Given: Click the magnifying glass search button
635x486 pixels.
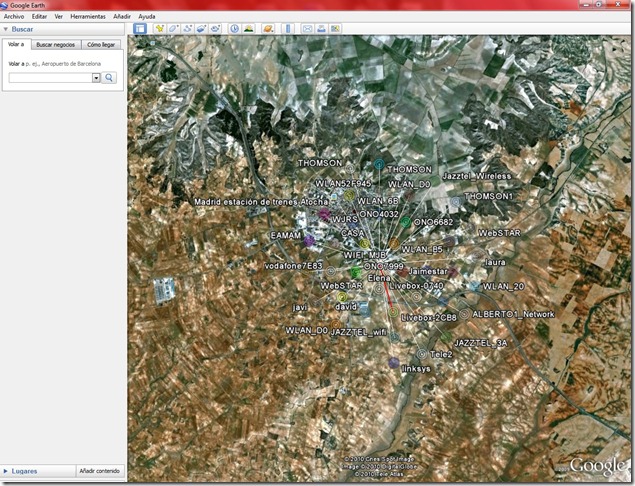Looking at the screenshot, I should (x=110, y=77).
